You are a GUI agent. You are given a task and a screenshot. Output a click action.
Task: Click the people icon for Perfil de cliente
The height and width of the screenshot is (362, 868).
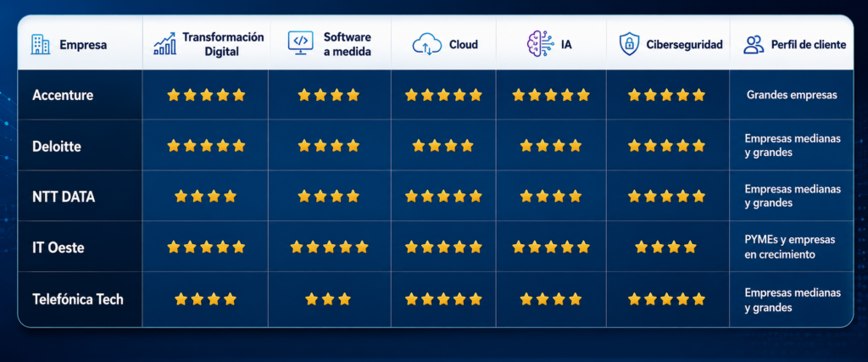[x=754, y=44]
